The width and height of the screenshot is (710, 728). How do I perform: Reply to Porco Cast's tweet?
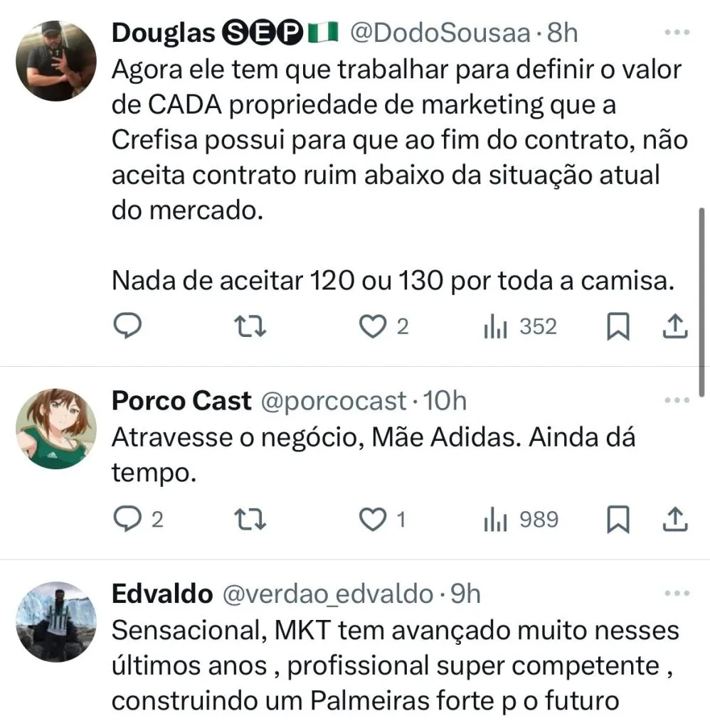(129, 520)
